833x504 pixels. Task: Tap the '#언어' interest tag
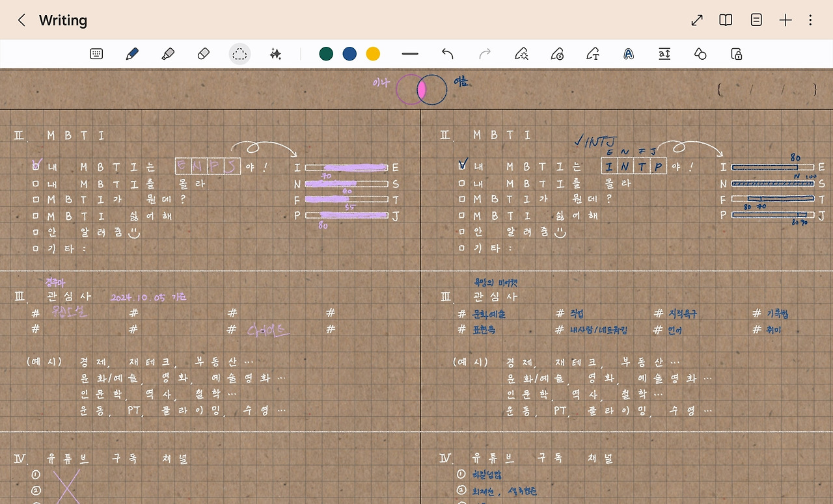668,330
